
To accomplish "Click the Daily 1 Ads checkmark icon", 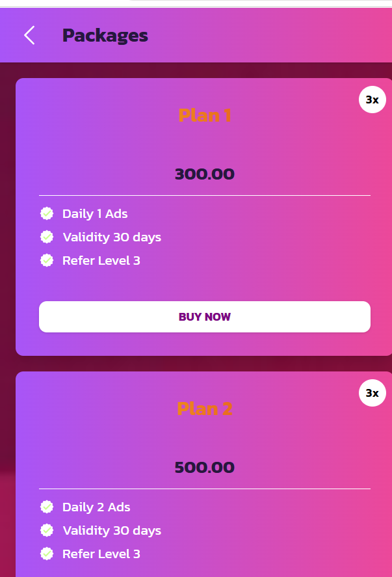I will coord(47,213).
